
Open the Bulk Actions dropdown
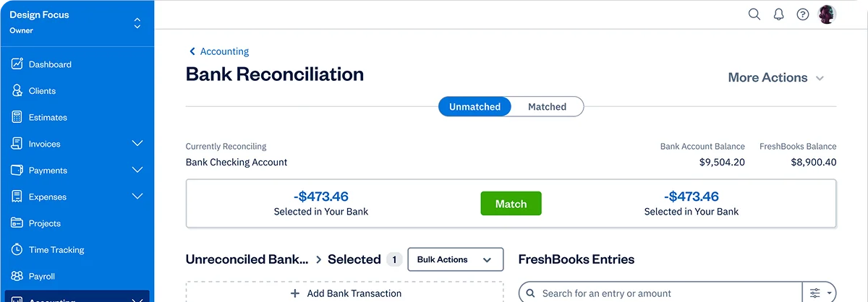(x=455, y=259)
